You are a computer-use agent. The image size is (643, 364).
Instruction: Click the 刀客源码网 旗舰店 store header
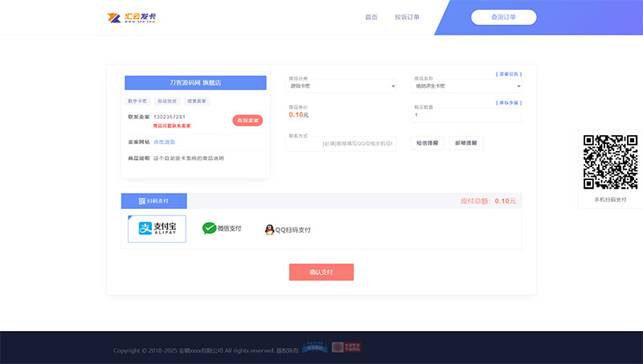(195, 83)
